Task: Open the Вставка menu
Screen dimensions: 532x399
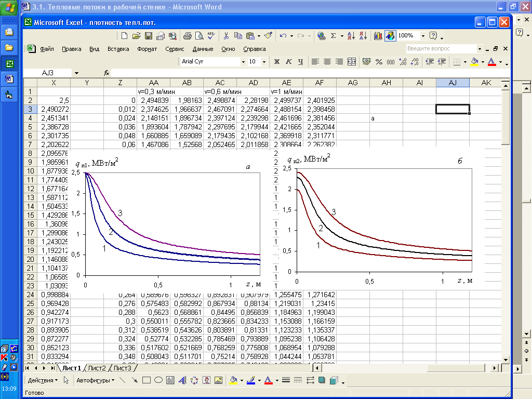Action: (118, 49)
